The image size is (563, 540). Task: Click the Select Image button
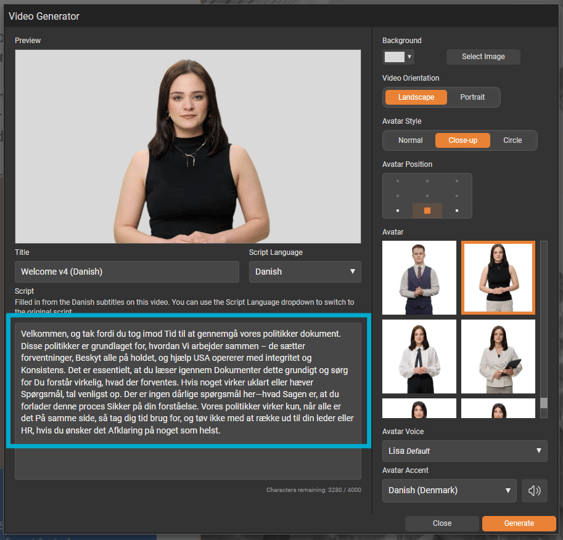pos(483,57)
